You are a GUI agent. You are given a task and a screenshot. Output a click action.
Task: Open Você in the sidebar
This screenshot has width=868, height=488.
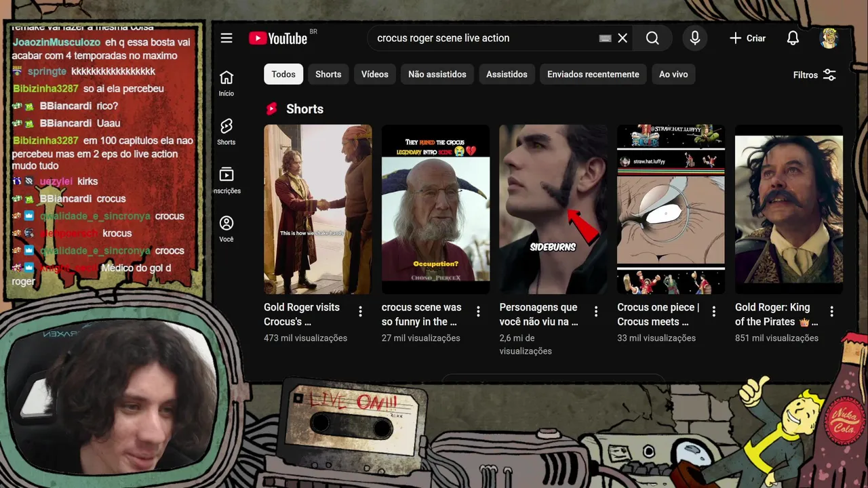[x=226, y=229]
